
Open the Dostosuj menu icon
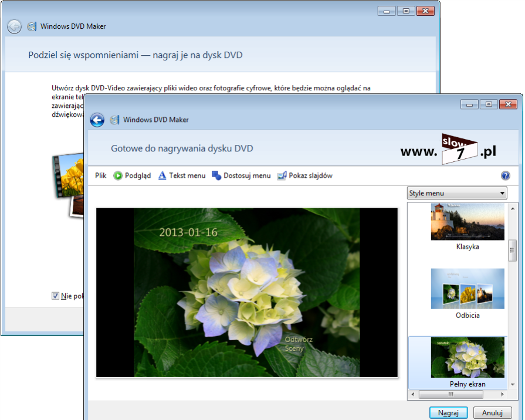[216, 175]
